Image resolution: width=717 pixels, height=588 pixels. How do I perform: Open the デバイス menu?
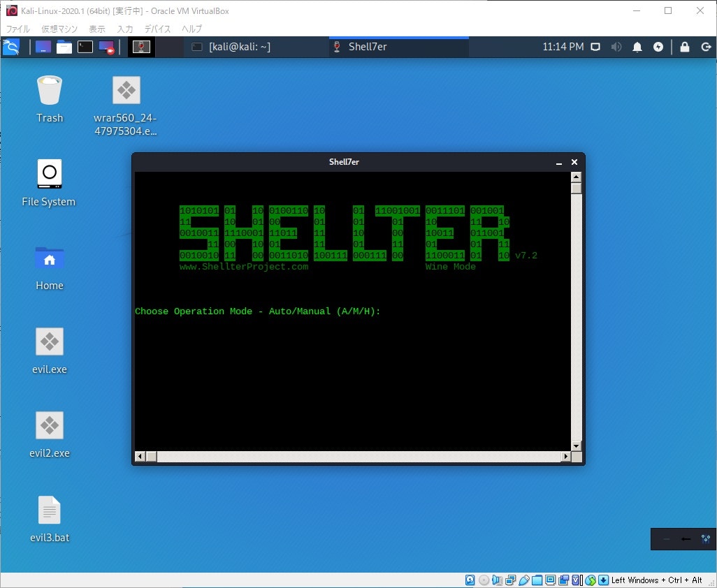[158, 29]
